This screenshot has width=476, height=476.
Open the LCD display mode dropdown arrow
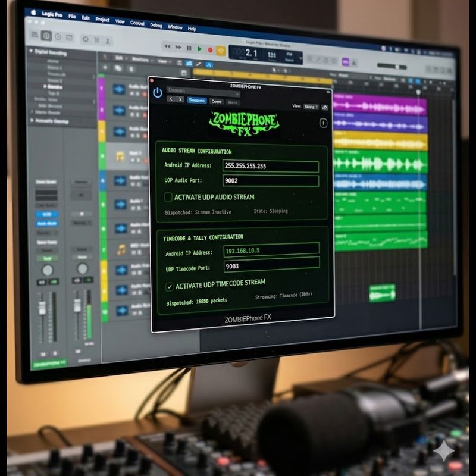(300, 58)
